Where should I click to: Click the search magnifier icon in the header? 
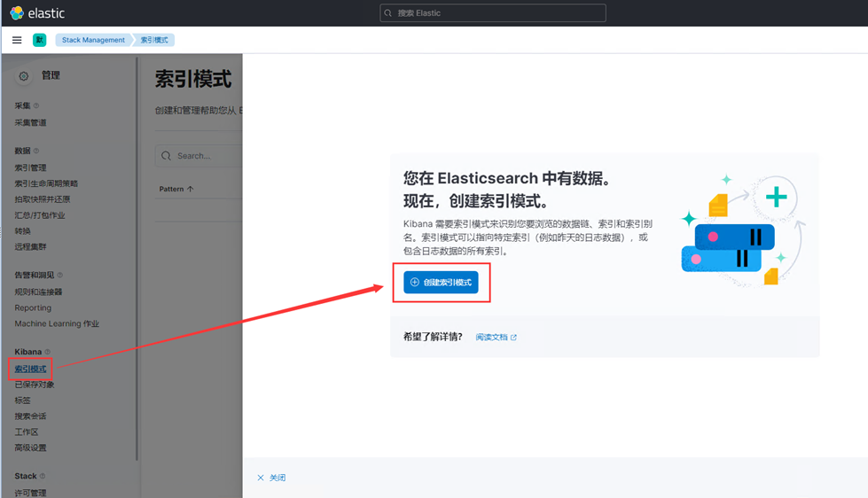[x=388, y=12]
